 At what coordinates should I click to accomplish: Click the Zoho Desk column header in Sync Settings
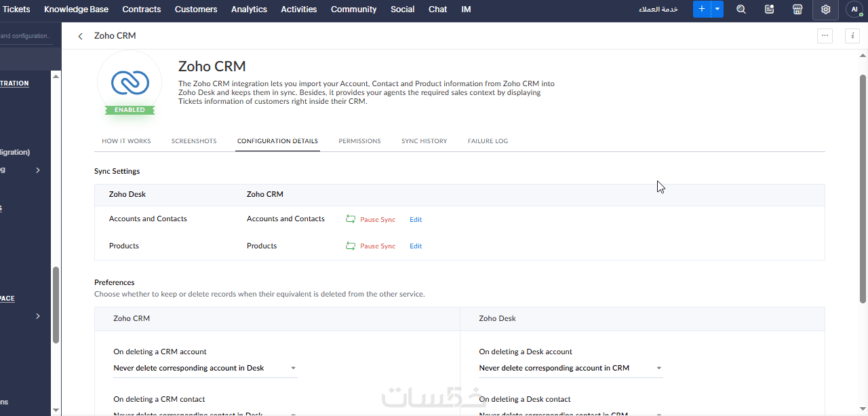coord(127,194)
